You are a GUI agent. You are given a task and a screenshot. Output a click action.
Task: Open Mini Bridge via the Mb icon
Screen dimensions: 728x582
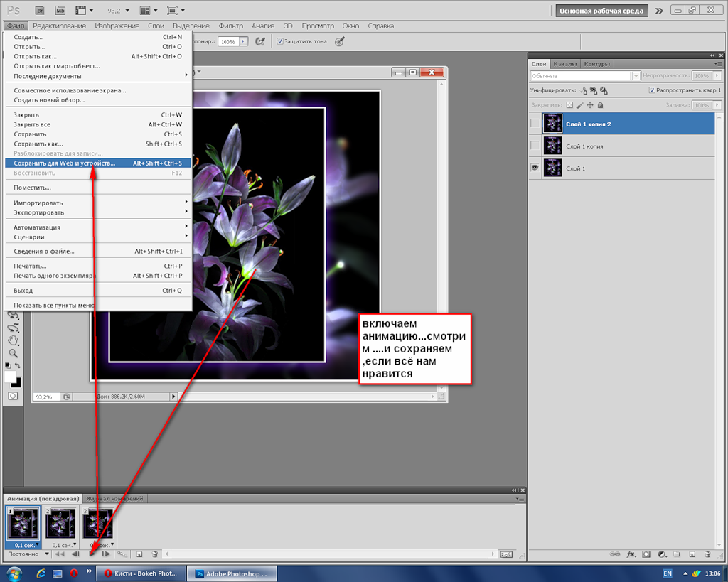coord(60,11)
